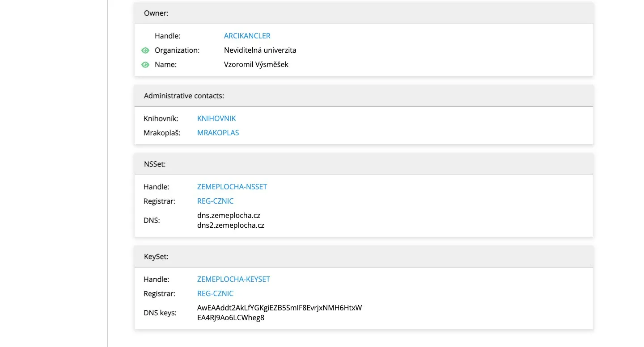Click the Handle label in the KeySet section
Screen dimensions: 644x347
tap(157, 279)
